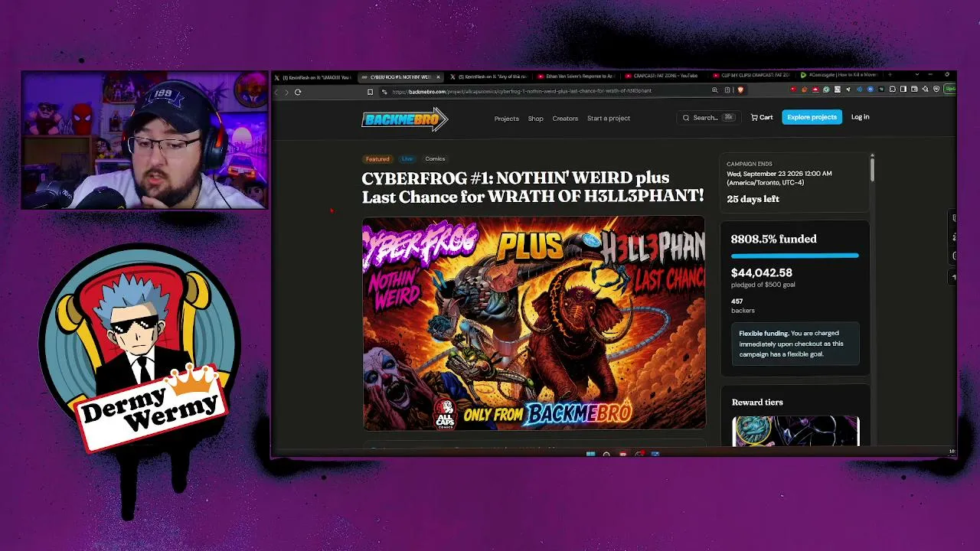Go forward in browser history
This screenshot has width=980, height=551.
tap(287, 92)
